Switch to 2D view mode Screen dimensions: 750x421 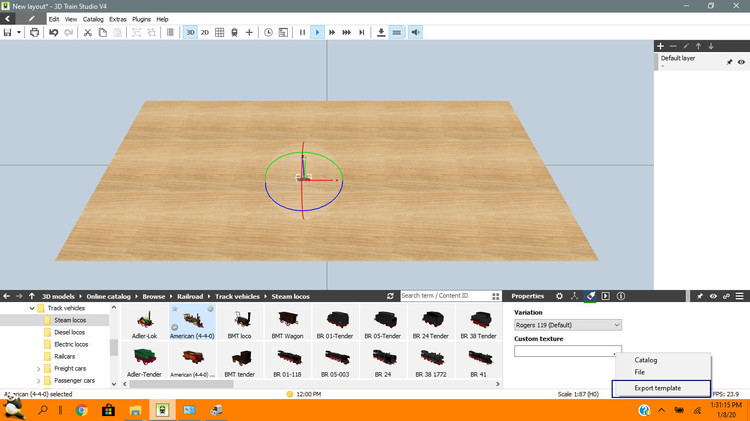pyautogui.click(x=205, y=33)
